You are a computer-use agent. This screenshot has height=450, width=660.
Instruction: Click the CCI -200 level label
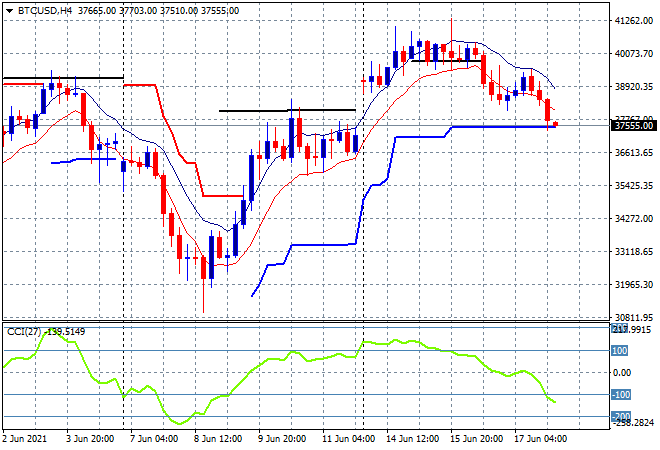click(621, 416)
